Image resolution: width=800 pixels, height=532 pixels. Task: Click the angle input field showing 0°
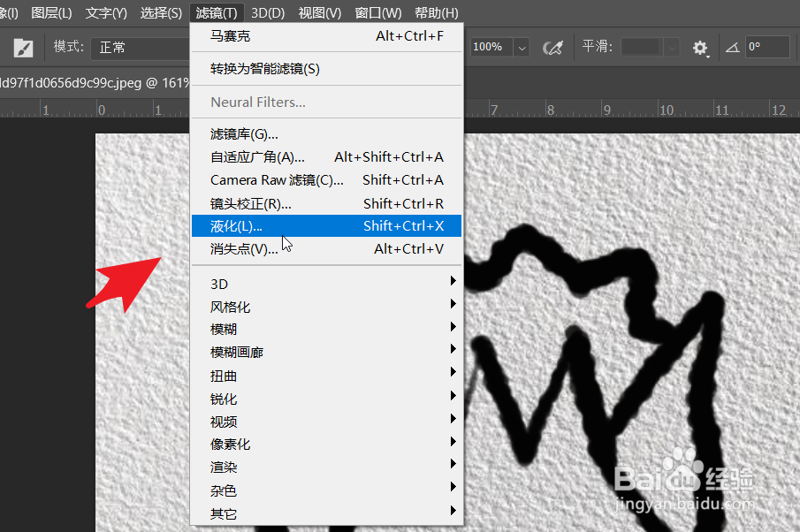point(767,46)
